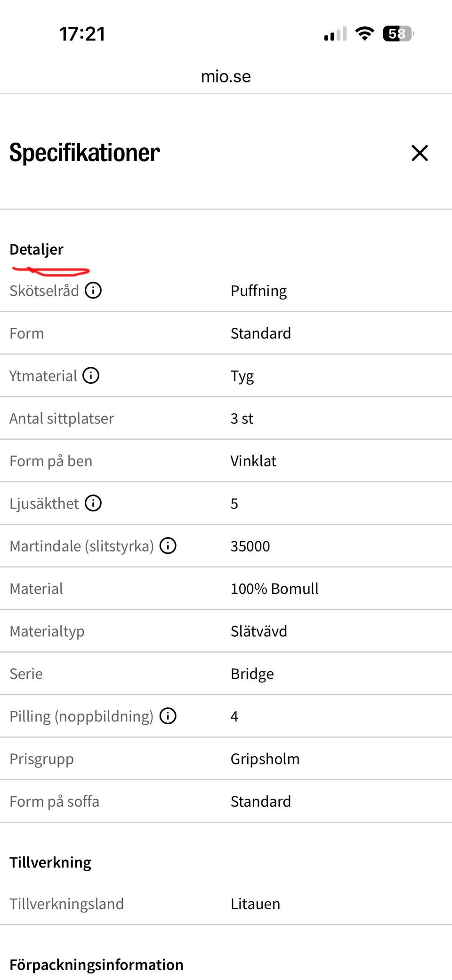Tap the Pilling (noppbildning) info icon
This screenshot has height=980, width=452.
coord(168,716)
